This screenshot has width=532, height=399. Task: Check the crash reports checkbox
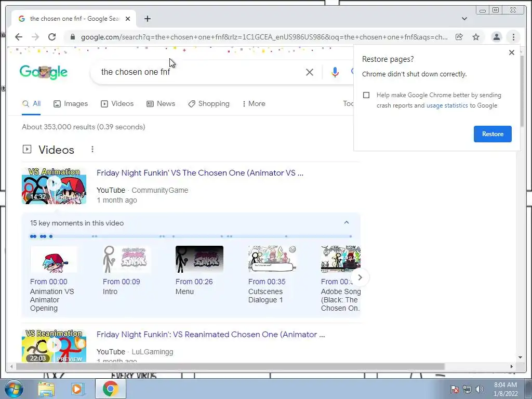point(366,95)
